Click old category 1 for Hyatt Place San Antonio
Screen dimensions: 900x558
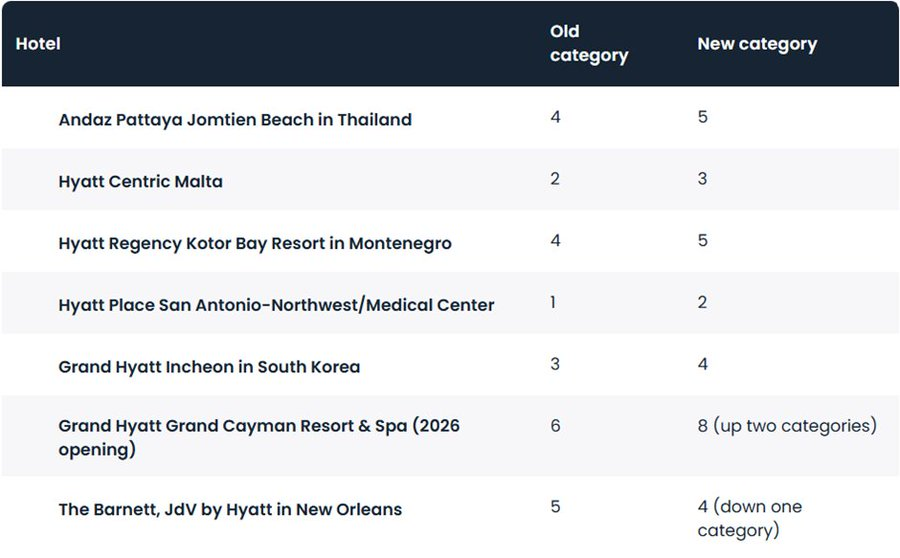[x=553, y=302]
